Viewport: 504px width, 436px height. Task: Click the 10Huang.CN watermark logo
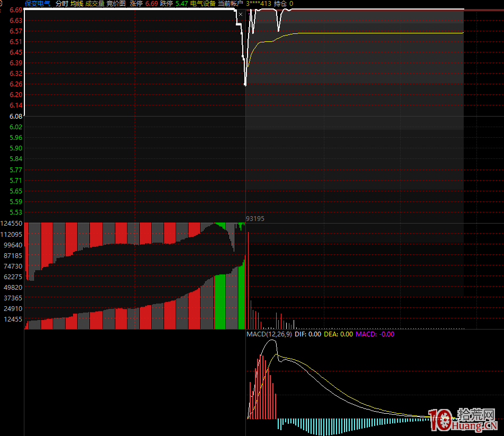pos(463,420)
